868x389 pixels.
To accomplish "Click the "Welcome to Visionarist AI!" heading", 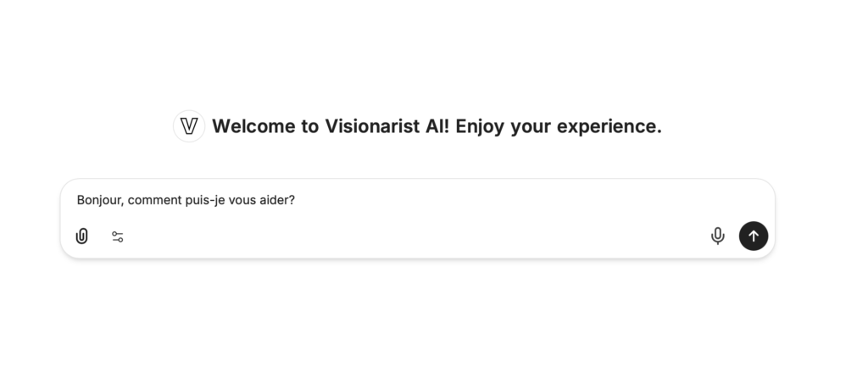I will click(x=436, y=126).
